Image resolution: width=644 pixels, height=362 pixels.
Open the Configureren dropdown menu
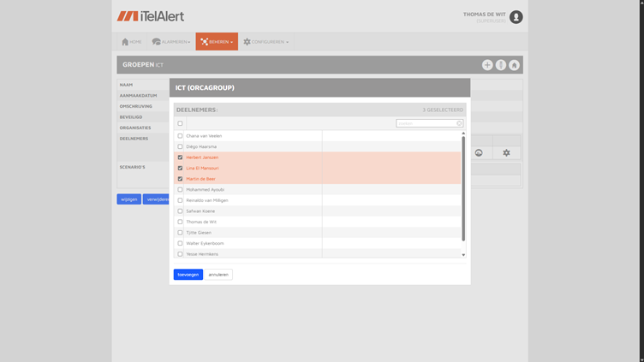[x=265, y=41]
